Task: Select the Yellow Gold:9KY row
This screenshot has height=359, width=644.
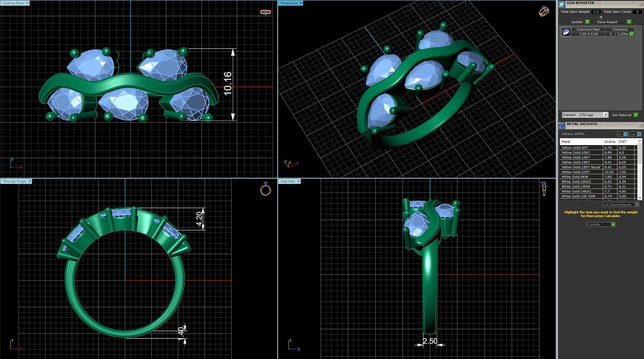Action: 599,148
